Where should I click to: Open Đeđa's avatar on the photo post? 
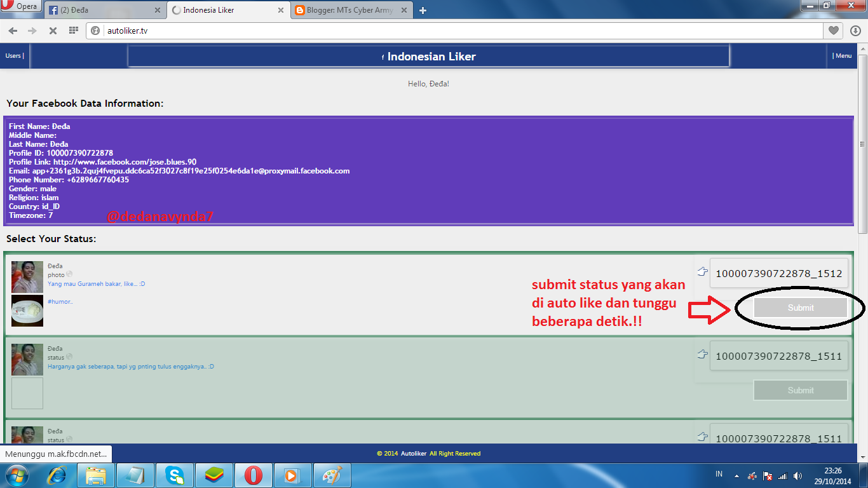(27, 277)
